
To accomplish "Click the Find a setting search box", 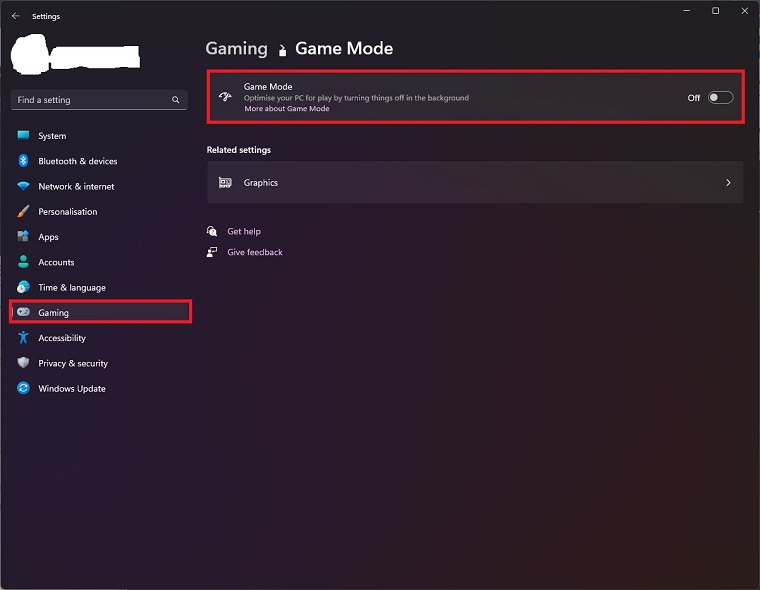I will point(90,100).
